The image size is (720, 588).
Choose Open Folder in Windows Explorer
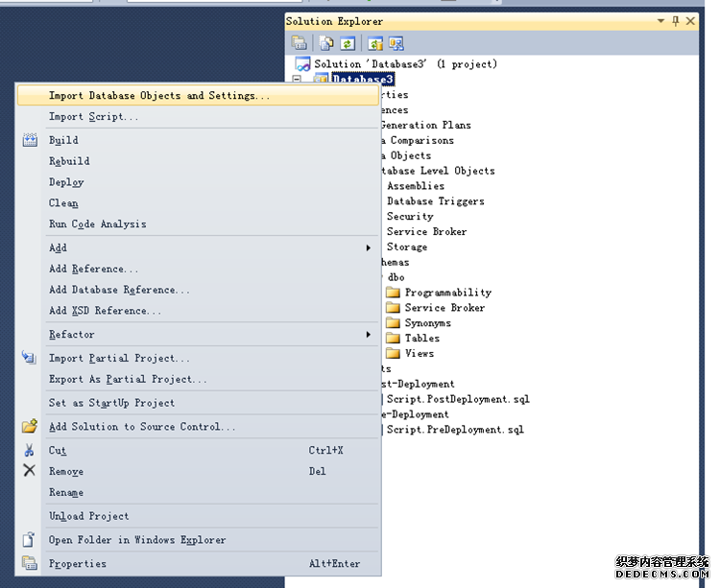pyautogui.click(x=137, y=540)
